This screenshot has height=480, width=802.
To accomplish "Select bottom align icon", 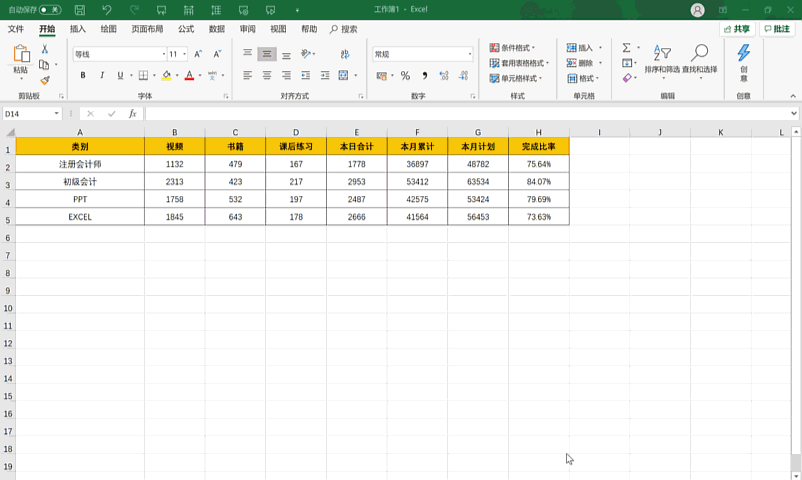I will (286, 54).
